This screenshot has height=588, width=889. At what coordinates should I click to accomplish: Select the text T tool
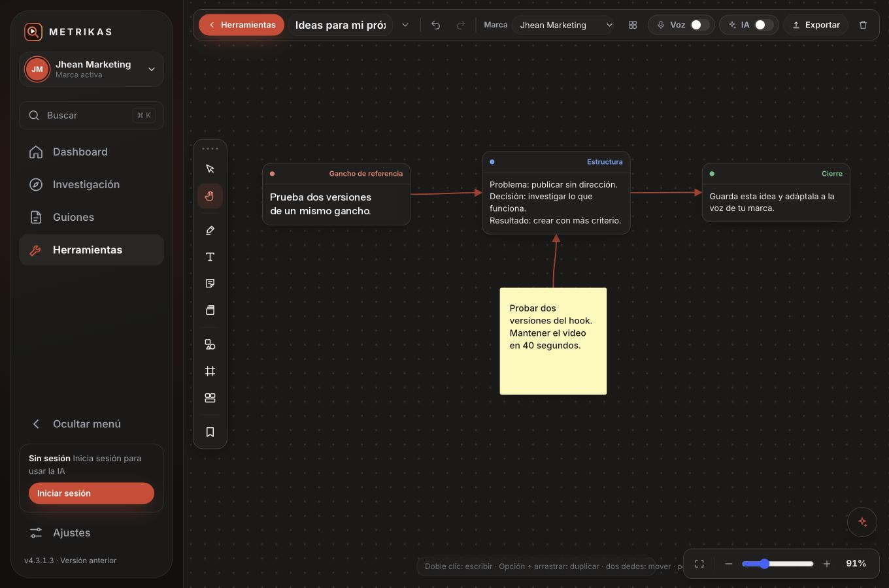pos(210,257)
